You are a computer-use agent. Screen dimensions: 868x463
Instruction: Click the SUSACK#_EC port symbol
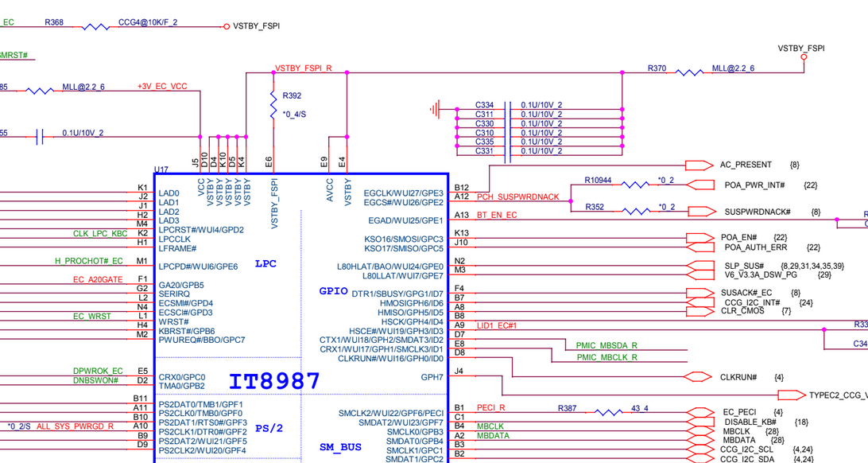pyautogui.click(x=700, y=293)
